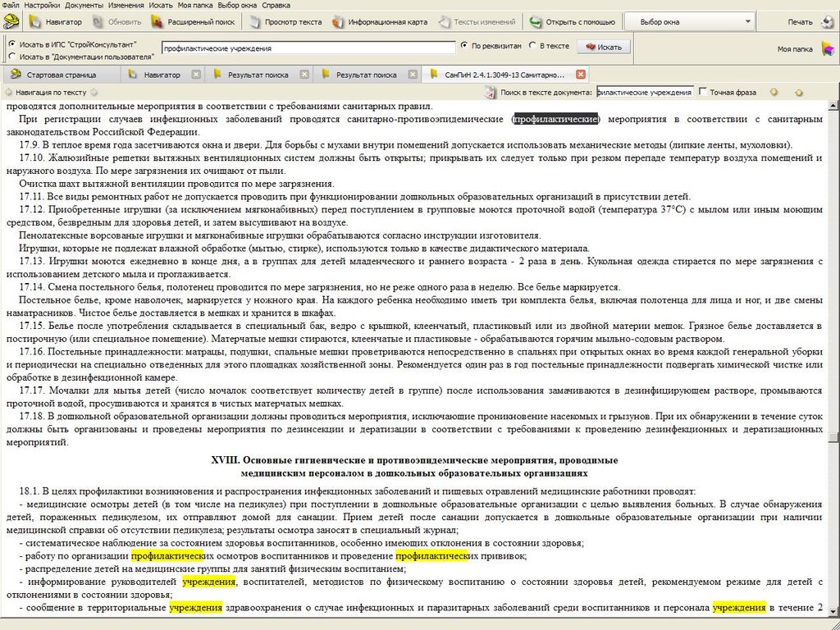
Task: Click the disabled Обновить toolbar button
Action: 116,22
